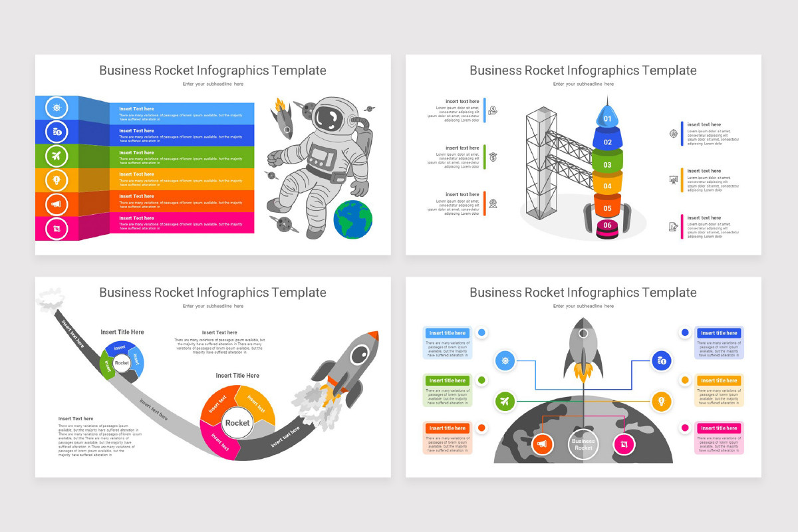
Task: Click the document icon beside pink bar
Action: point(673,226)
